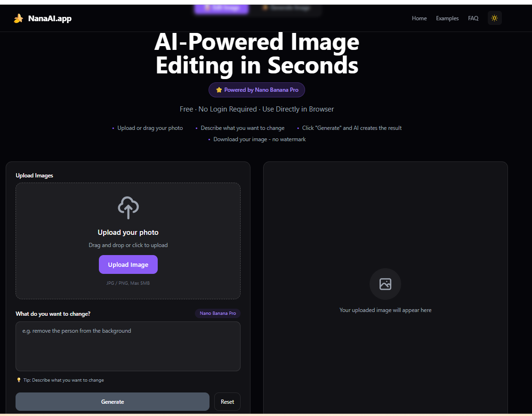532x416 pixels.
Task: Click the image placeholder icon in preview panel
Action: click(x=385, y=284)
